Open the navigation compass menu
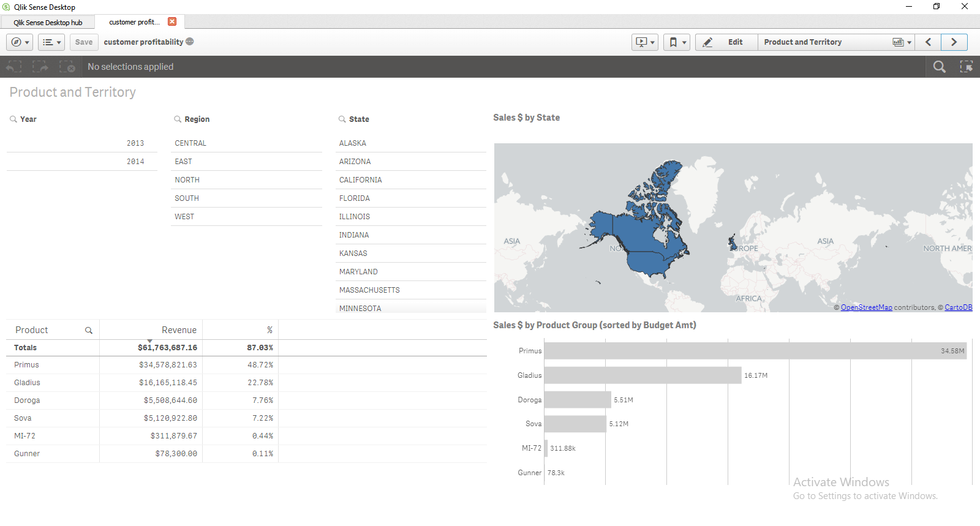Viewport: 980px width, 526px height. coord(20,42)
